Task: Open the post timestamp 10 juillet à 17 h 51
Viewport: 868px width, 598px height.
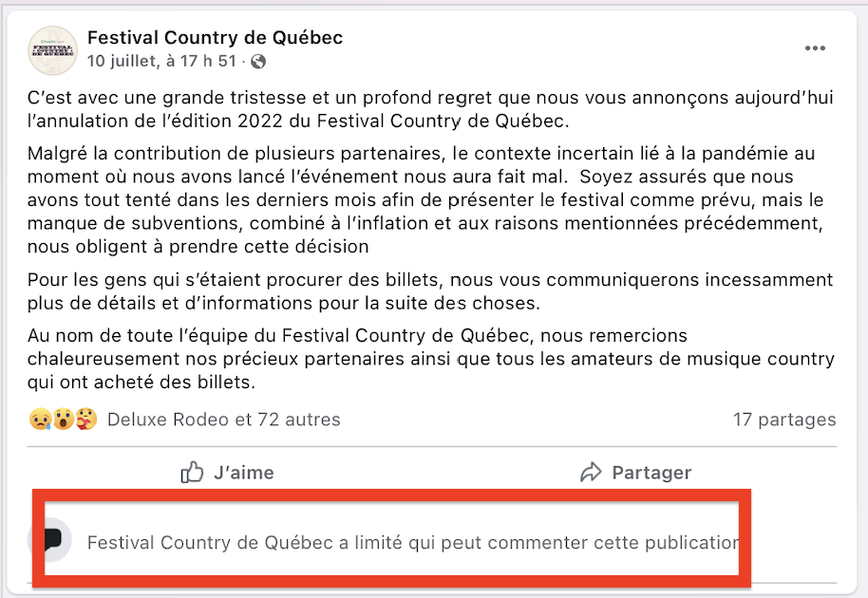Action: [161, 61]
